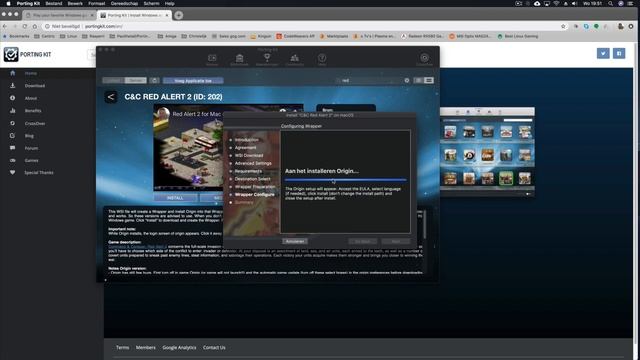Open the Bestand menu

pyautogui.click(x=53, y=3)
